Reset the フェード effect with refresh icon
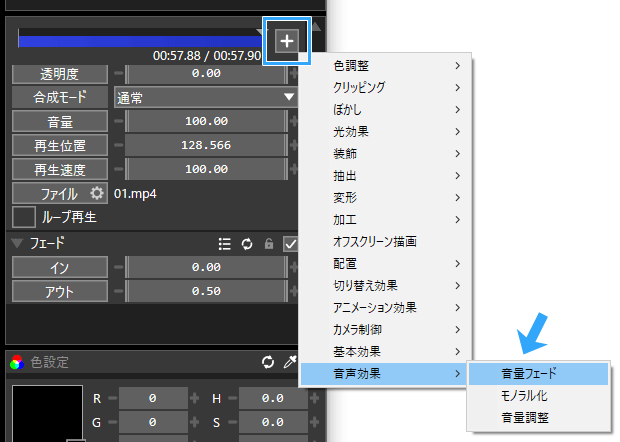 click(247, 244)
